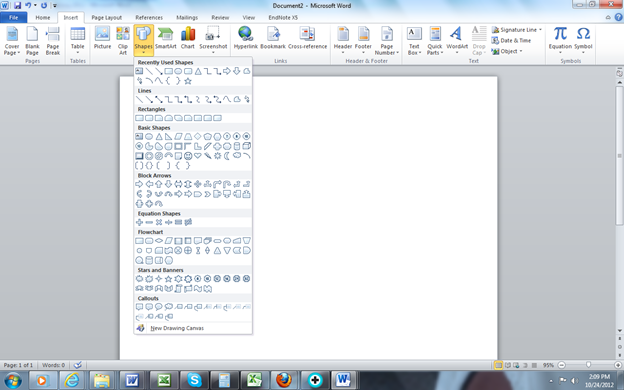Expand the Page Number dropdown
This screenshot has height=390, width=624.
coord(386,40)
